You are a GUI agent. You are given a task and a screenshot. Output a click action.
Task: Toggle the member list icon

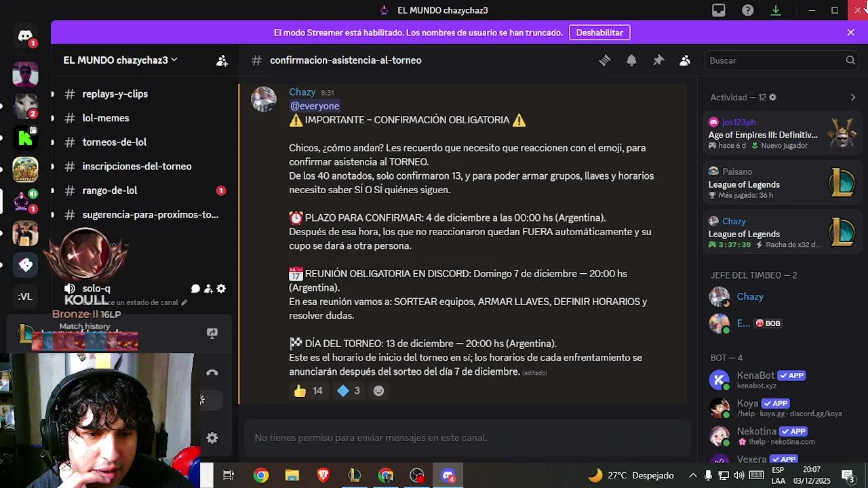point(685,60)
